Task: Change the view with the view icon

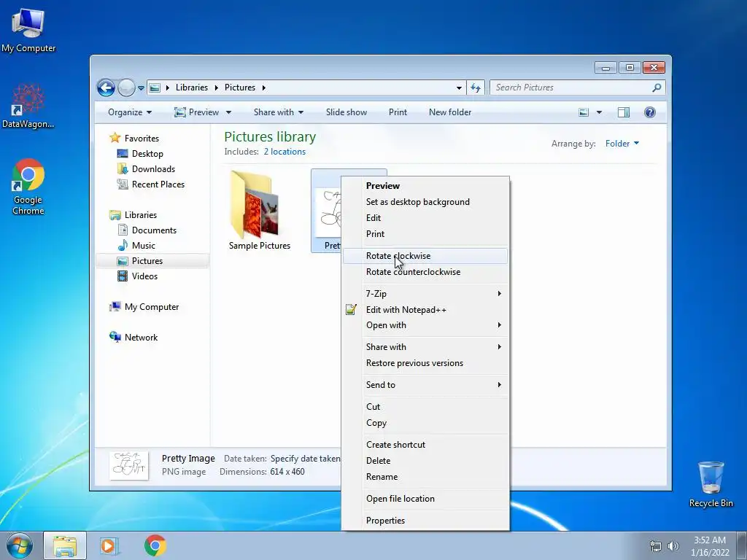Action: coord(584,112)
